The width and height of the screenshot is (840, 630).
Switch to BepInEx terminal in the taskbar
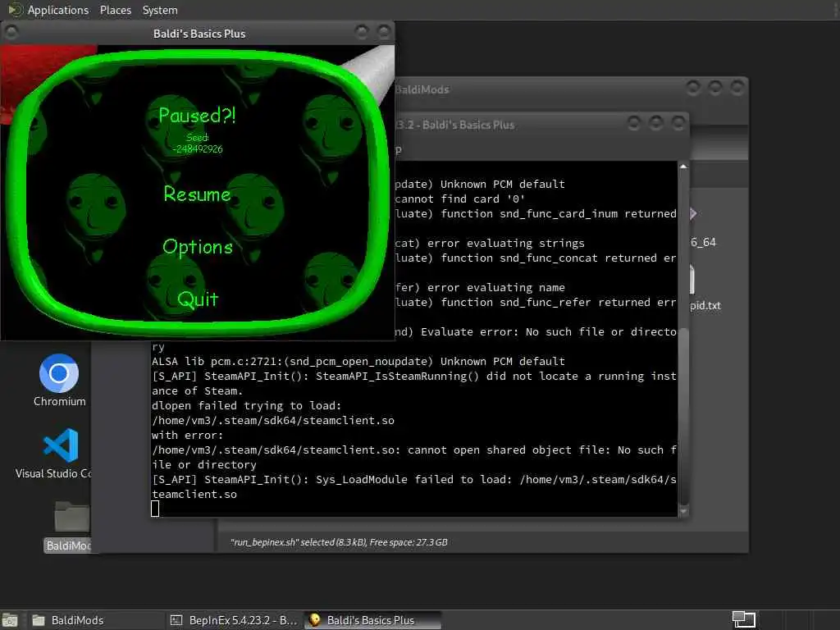(x=234, y=620)
